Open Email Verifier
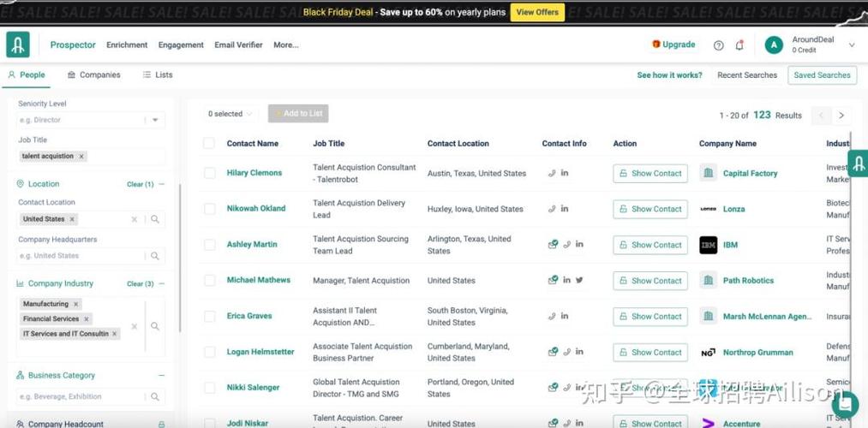The image size is (868, 428). [x=238, y=45]
